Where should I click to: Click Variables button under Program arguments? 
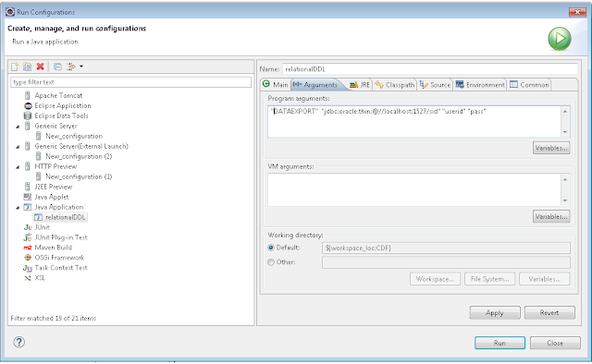coord(551,148)
